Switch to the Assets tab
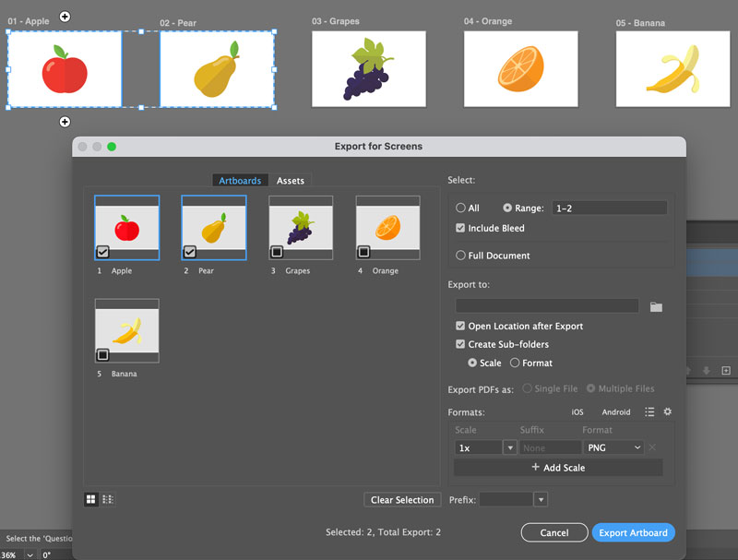738x560 pixels. 291,181
